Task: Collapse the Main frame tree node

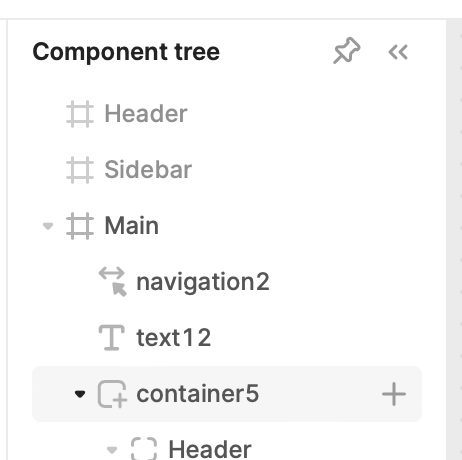Action: [48, 226]
